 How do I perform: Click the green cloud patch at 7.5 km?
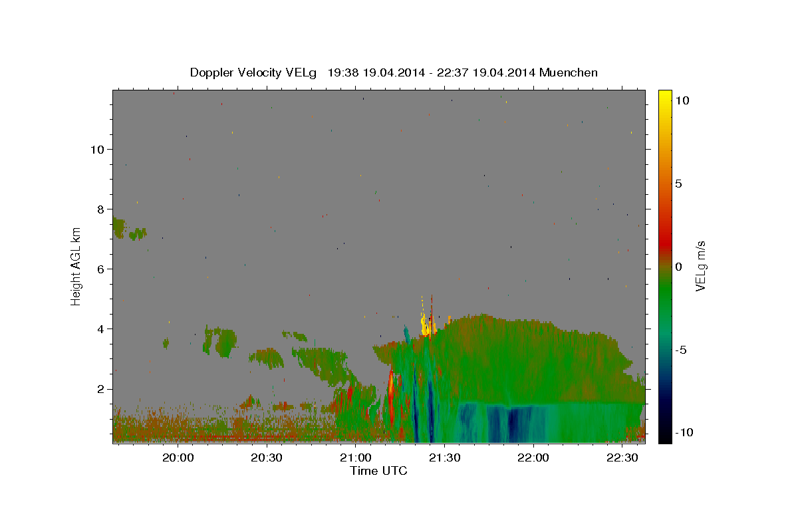119,227
